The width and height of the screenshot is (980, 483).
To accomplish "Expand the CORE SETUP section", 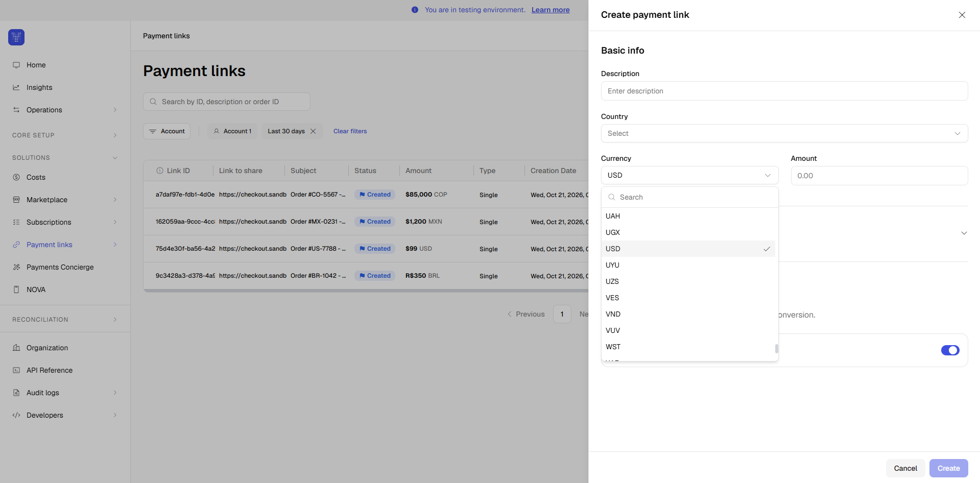I will click(115, 135).
